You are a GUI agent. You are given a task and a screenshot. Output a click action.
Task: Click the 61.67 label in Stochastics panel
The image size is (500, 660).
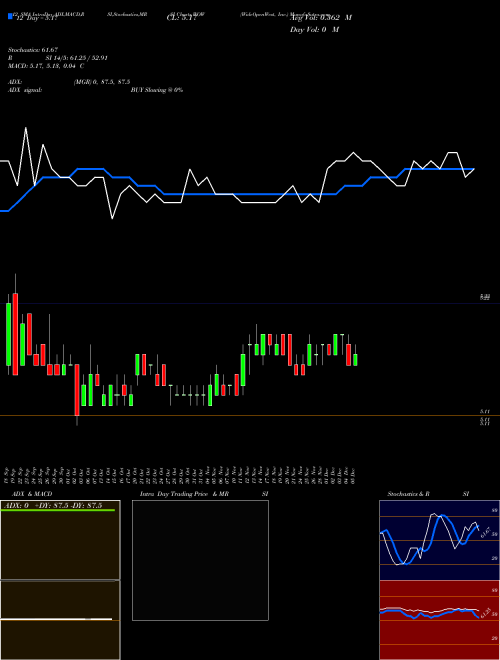coord(485,532)
